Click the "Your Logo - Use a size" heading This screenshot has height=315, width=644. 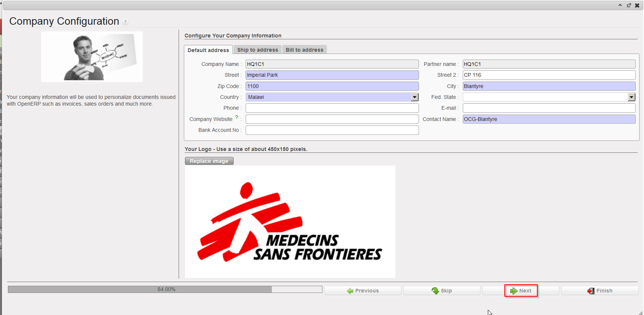tap(246, 149)
